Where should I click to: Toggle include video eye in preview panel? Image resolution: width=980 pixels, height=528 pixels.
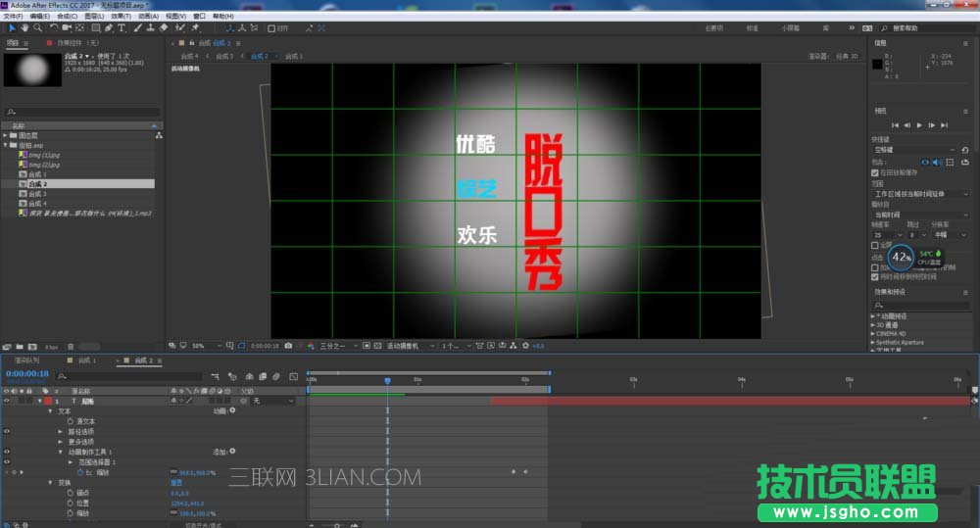coord(925,163)
